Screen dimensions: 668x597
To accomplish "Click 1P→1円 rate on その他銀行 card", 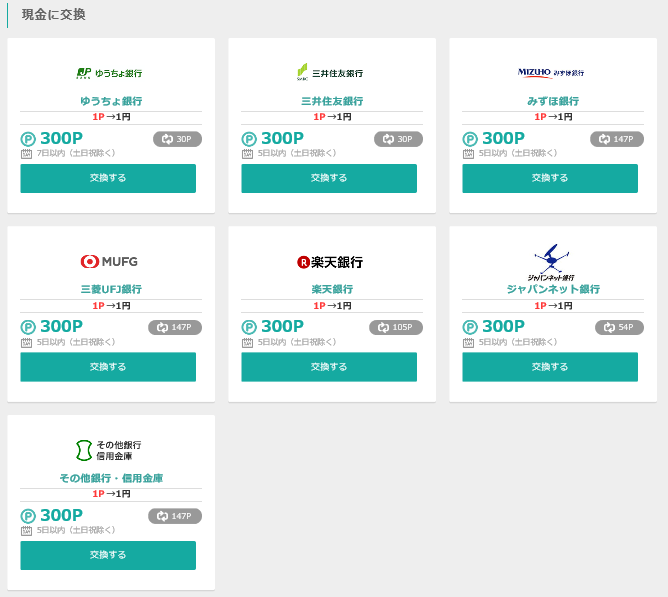I will pos(111,494).
